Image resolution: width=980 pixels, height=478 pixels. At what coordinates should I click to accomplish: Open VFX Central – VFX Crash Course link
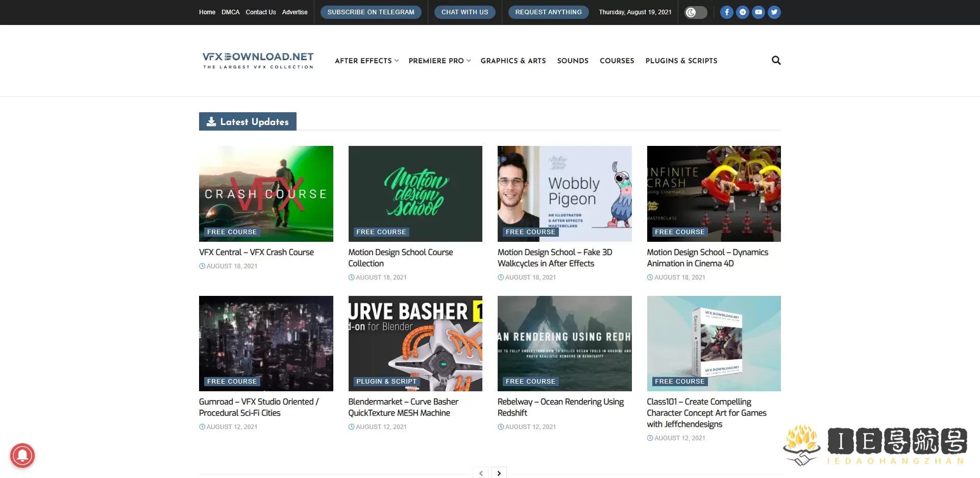click(x=256, y=253)
